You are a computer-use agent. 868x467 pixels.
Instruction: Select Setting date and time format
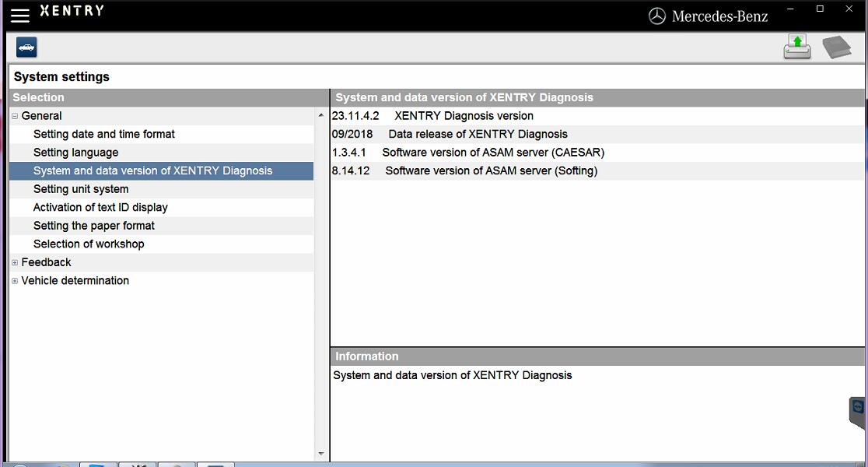point(104,134)
